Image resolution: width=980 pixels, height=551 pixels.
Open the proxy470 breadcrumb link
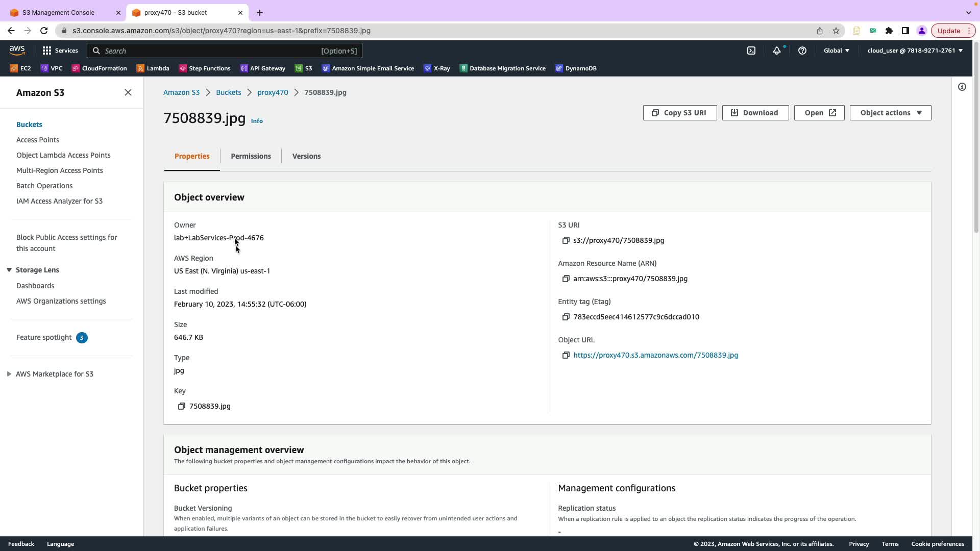point(273,92)
